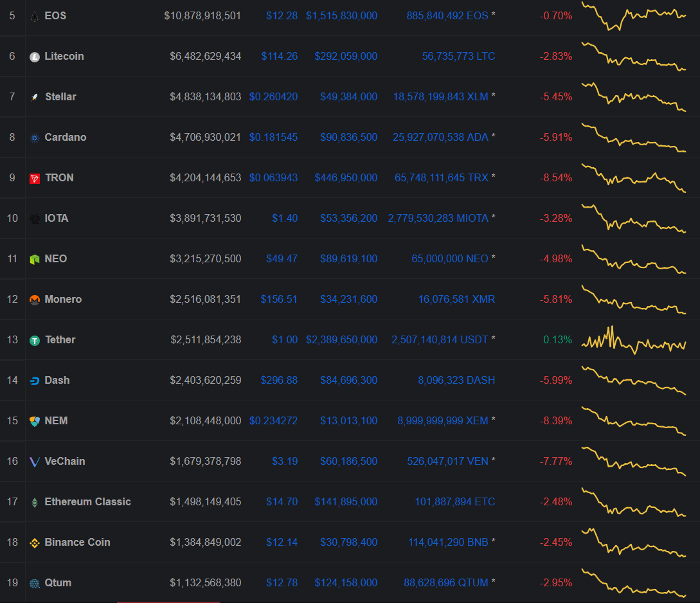This screenshot has width=700, height=603.
Task: Click supply 114,041,290 BNB
Action: [448, 543]
